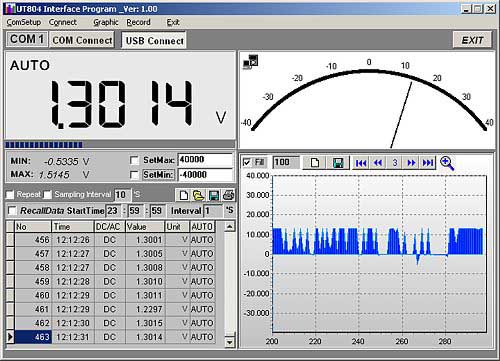
Task: Click the table scrollbar down arrow
Action: click(x=230, y=342)
